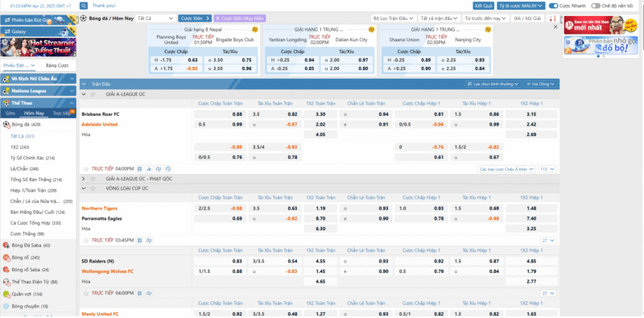Screen dimensions: 644x318
Task: Open the Galaxy version button
Action: (x=39, y=31)
